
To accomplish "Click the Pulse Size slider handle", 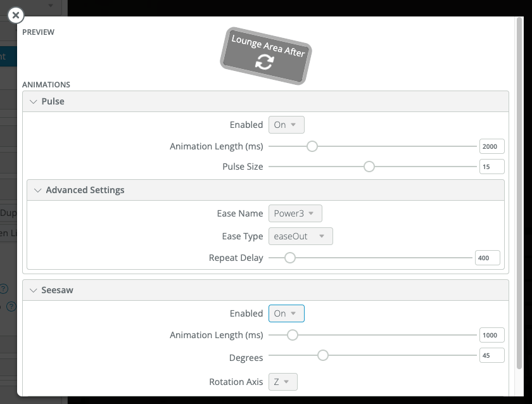I will tap(369, 167).
